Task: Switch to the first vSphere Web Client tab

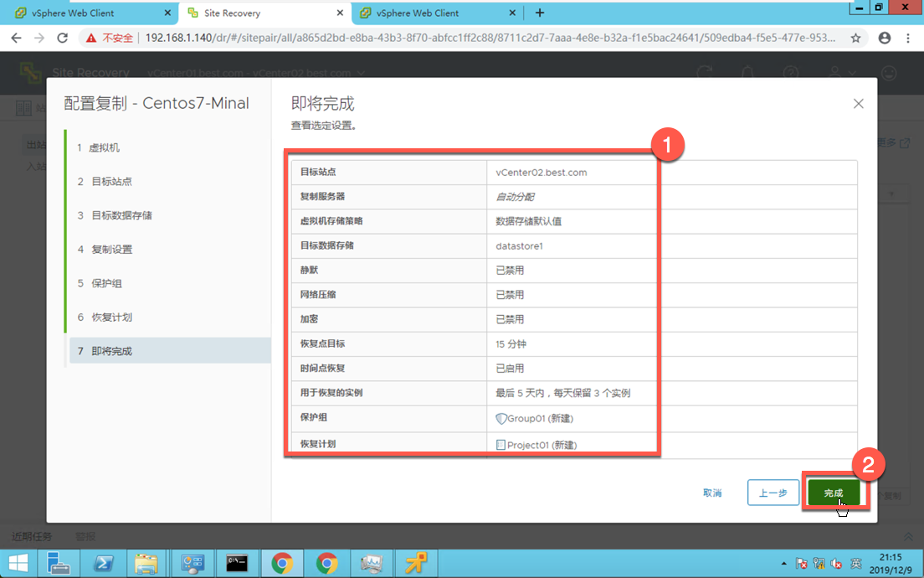Action: 89,13
